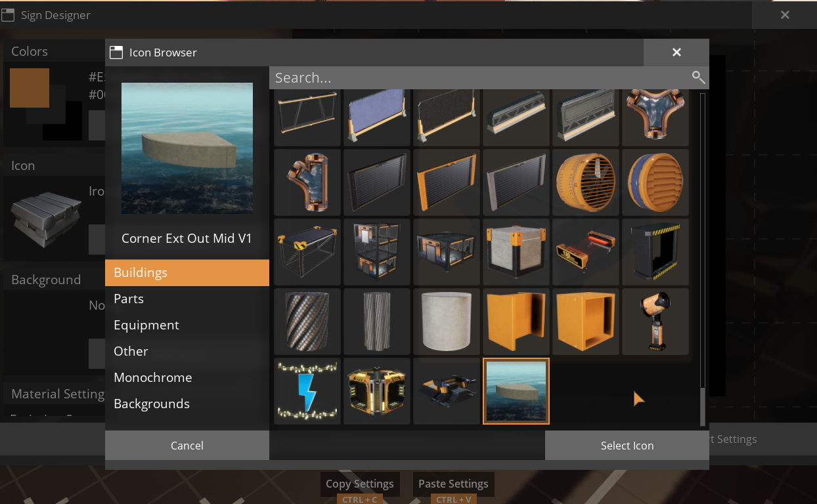Pick the gold and black crate icon
The image size is (817, 504).
pos(377,390)
